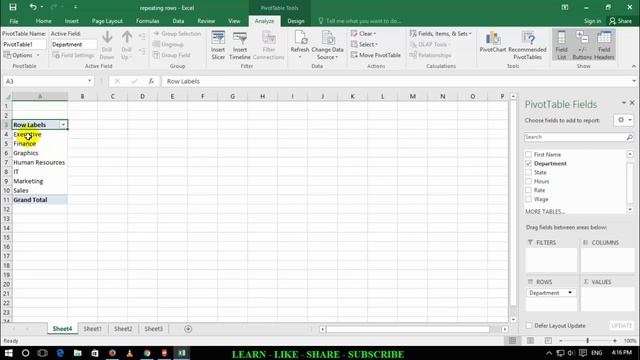The image size is (640, 360).
Task: Switch to the Home tab
Action: click(x=44, y=21)
